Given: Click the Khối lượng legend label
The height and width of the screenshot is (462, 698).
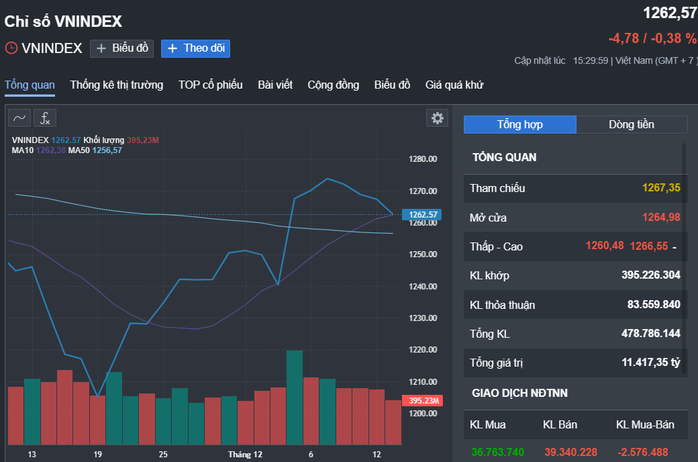Looking at the screenshot, I should click(104, 140).
